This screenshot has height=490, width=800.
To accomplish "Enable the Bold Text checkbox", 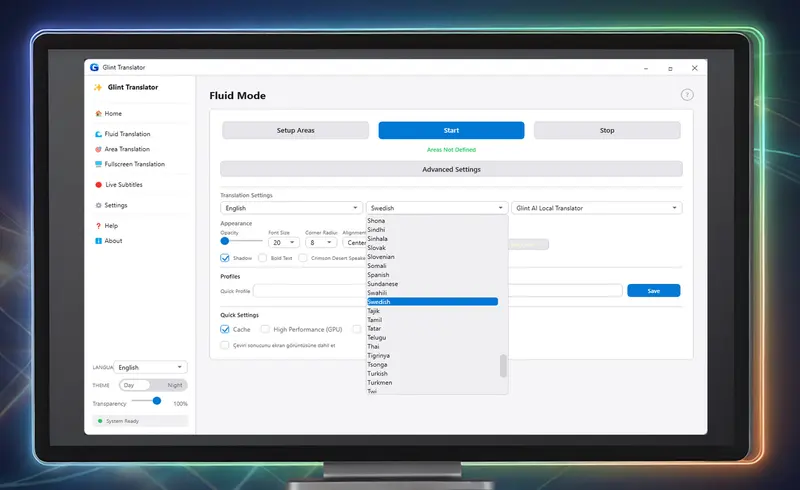I will 262,258.
